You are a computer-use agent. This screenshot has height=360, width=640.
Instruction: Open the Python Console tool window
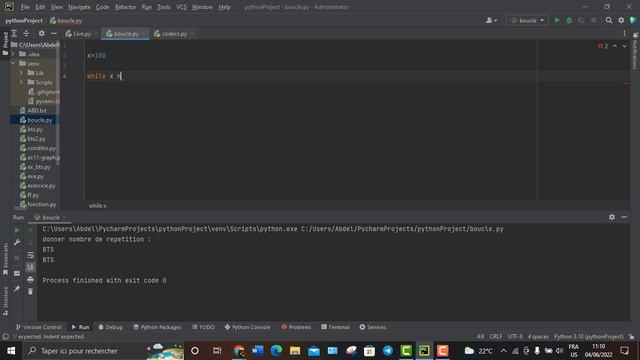pos(247,327)
